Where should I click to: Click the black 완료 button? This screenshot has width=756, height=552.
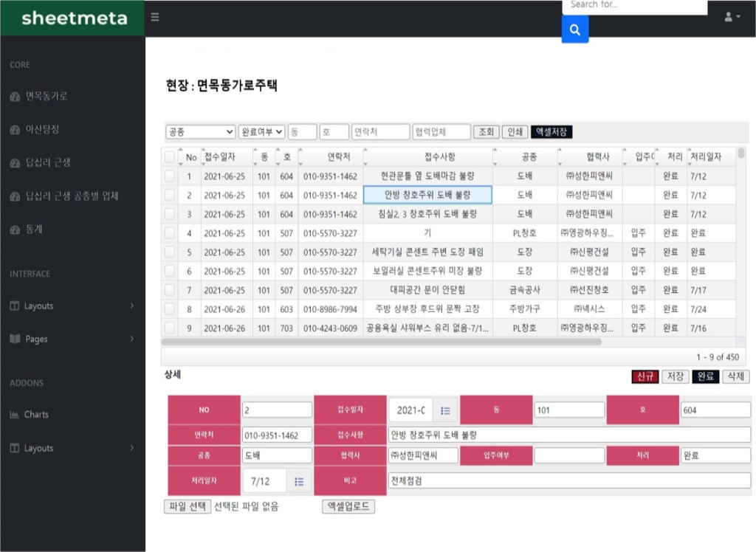click(x=705, y=376)
